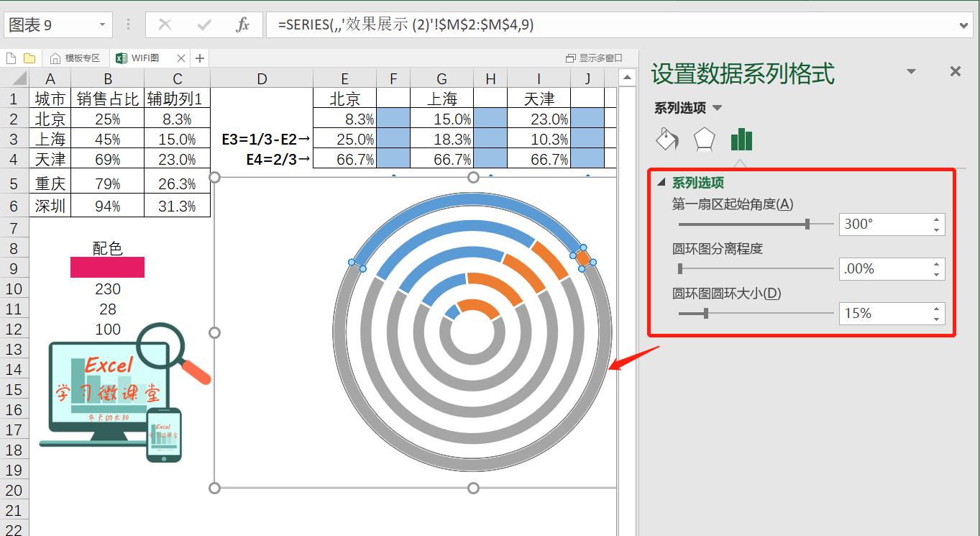
Task: Click the Insert Function fx icon
Action: click(244, 24)
